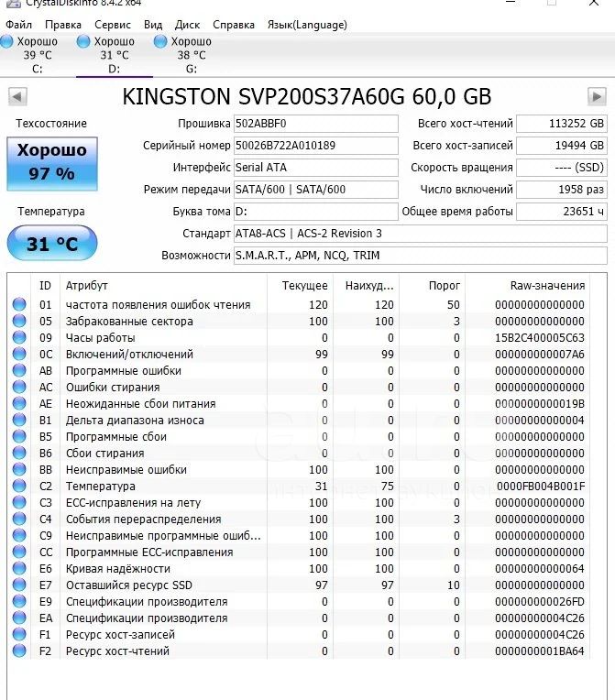Screen dimensions: 615x700
Task: Select raw value 0000FB004B001F
Action: (541, 487)
